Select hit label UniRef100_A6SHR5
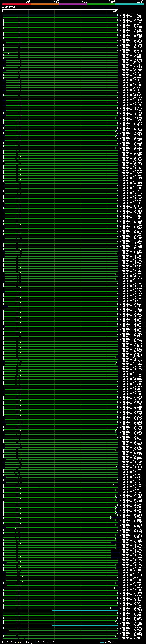This screenshot has height=644, width=146. coord(131,392)
